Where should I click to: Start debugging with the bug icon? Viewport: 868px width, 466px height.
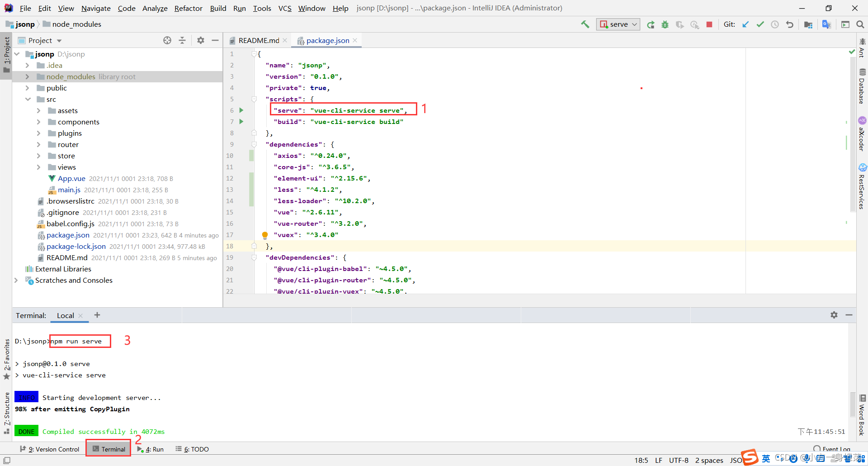click(x=665, y=24)
